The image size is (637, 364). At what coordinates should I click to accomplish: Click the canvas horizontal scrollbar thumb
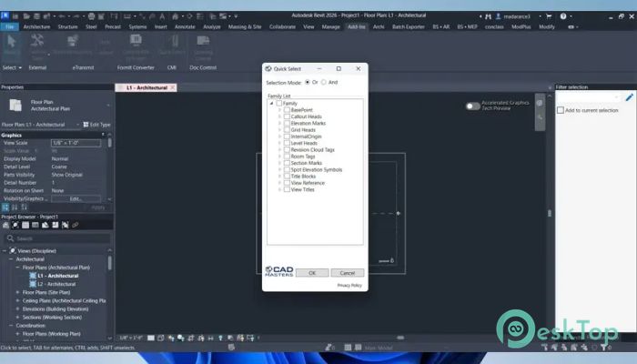(x=400, y=338)
